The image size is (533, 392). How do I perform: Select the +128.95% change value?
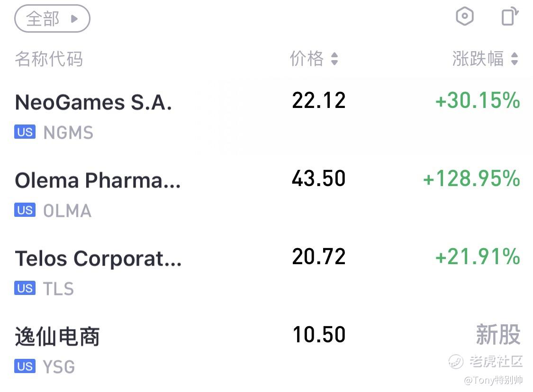tap(471, 178)
